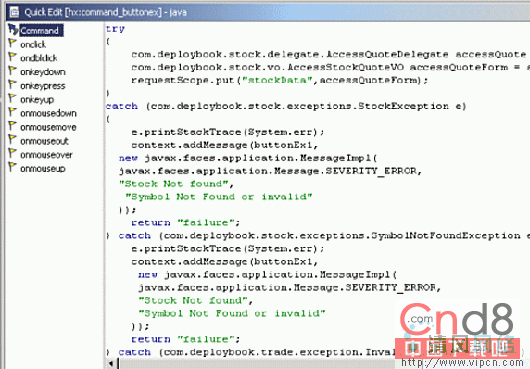Image resolution: width=530 pixels, height=369 pixels.
Task: Place cursor on the try keyword line
Action: pos(115,29)
